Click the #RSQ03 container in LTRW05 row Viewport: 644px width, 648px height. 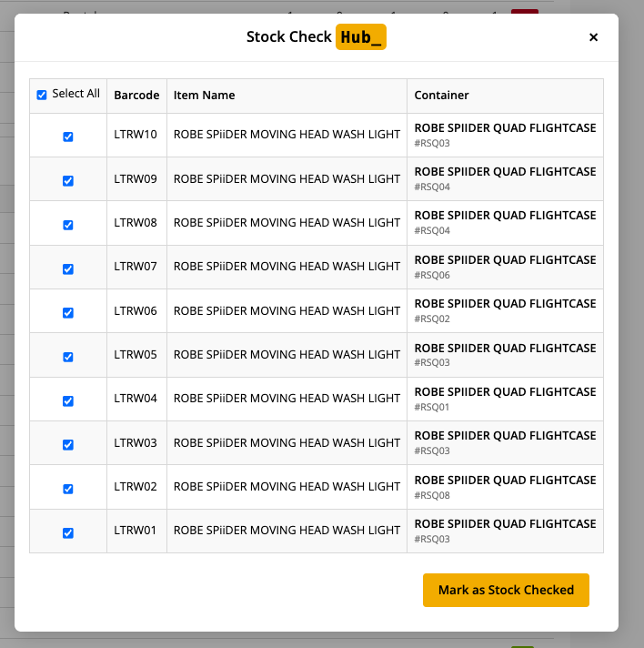click(x=432, y=363)
